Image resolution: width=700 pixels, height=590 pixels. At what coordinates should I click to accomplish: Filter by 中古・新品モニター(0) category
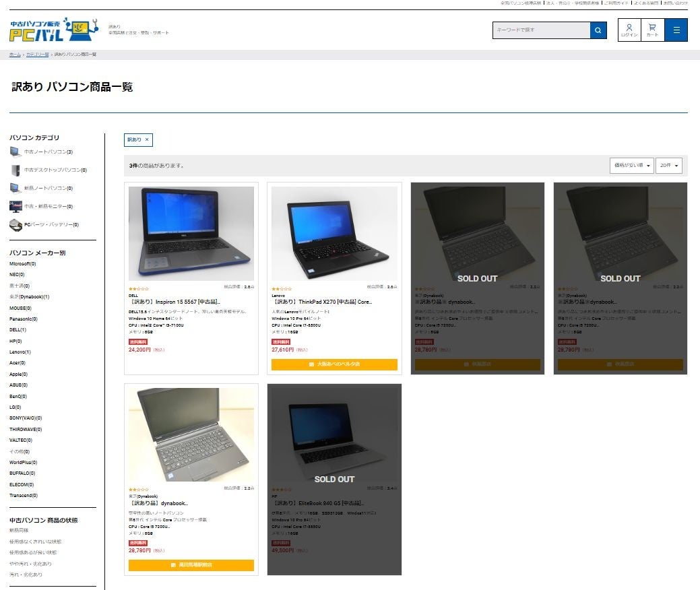[x=49, y=207]
